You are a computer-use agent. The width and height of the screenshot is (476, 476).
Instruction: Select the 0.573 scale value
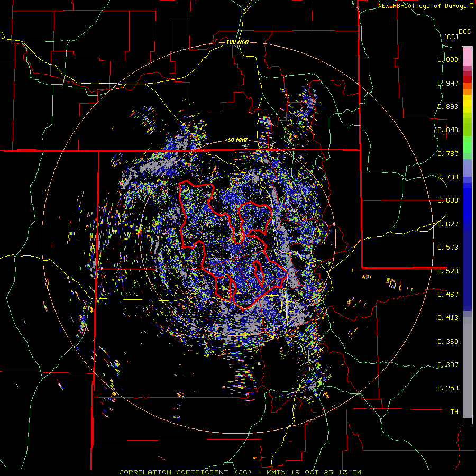click(x=448, y=248)
